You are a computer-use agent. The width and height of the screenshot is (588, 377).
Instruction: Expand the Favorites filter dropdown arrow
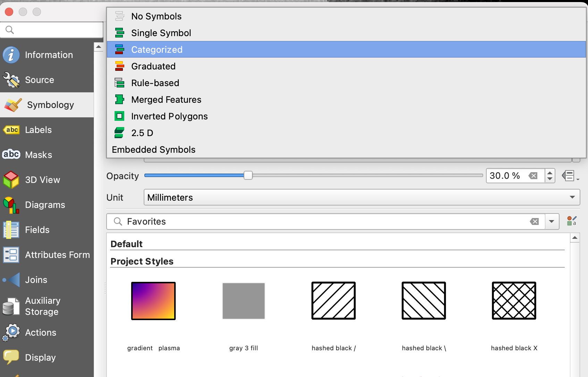pos(552,221)
